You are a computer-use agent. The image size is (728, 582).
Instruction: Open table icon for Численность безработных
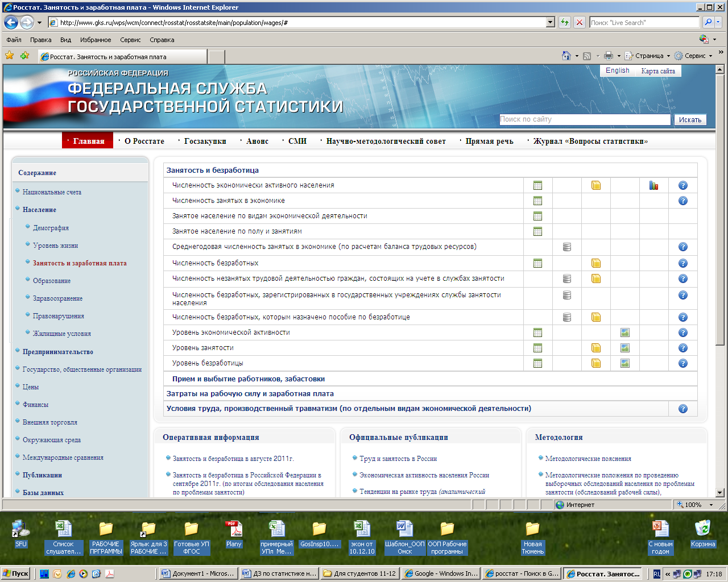[x=537, y=263]
